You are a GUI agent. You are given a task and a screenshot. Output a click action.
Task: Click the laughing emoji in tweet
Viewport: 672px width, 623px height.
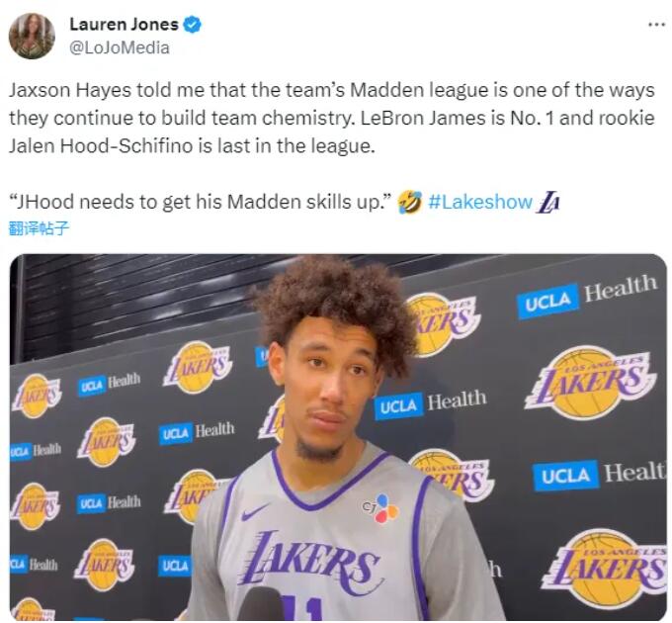[x=410, y=202]
